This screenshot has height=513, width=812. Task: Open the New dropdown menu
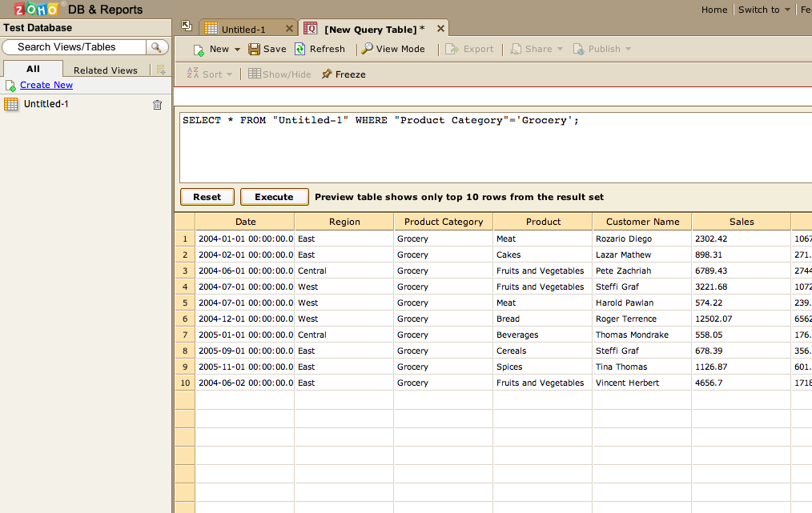point(217,49)
